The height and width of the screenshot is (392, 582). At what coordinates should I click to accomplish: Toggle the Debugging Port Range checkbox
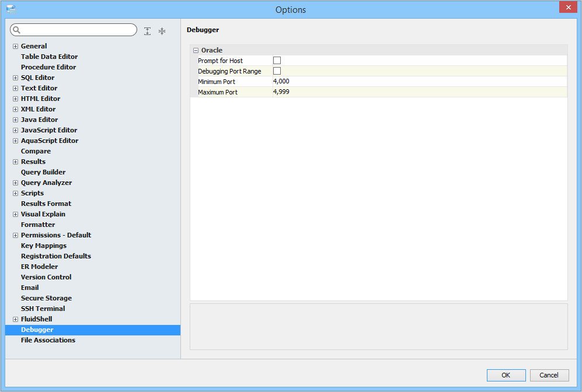pos(277,71)
